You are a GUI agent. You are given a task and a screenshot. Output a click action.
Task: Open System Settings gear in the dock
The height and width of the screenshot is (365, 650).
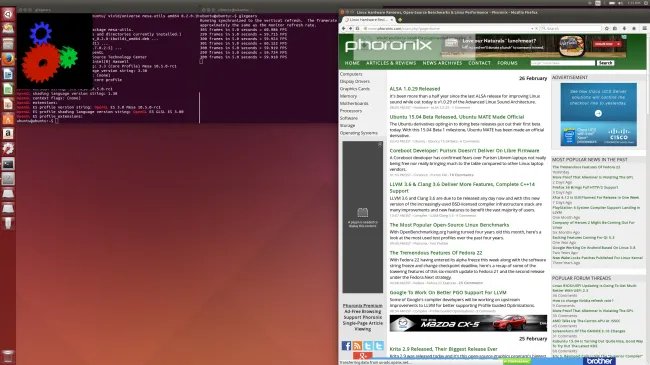[8, 148]
